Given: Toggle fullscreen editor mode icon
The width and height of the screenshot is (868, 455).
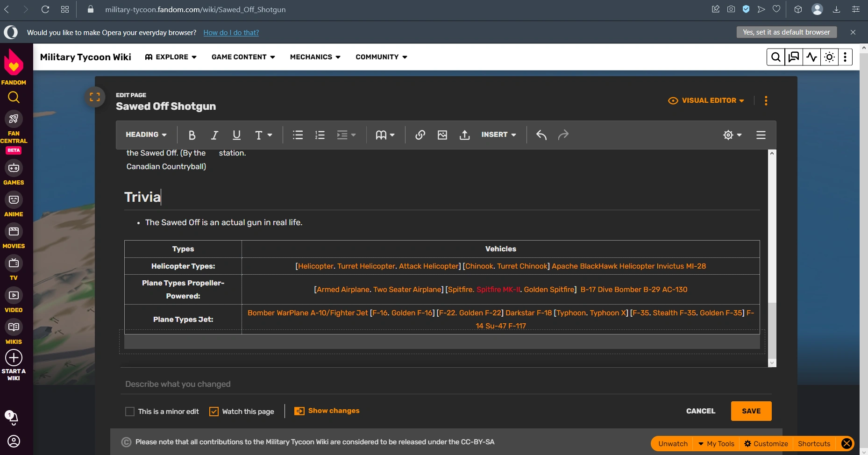Looking at the screenshot, I should [x=95, y=97].
